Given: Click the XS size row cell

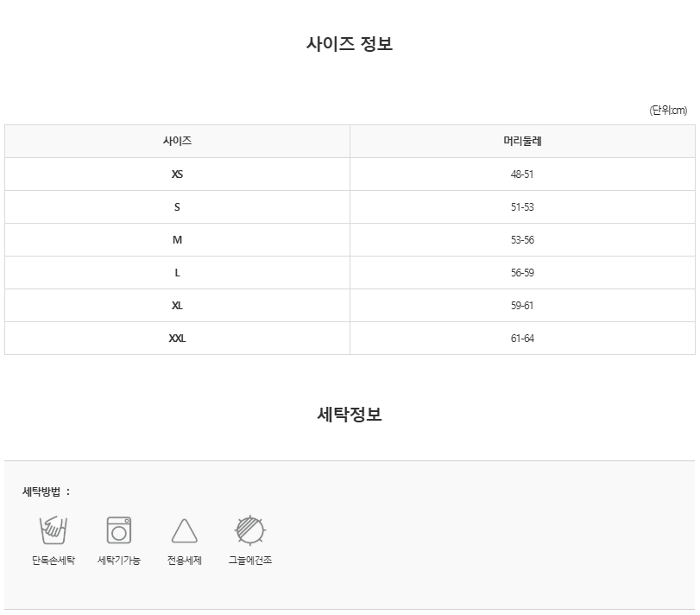Looking at the screenshot, I should [177, 174].
